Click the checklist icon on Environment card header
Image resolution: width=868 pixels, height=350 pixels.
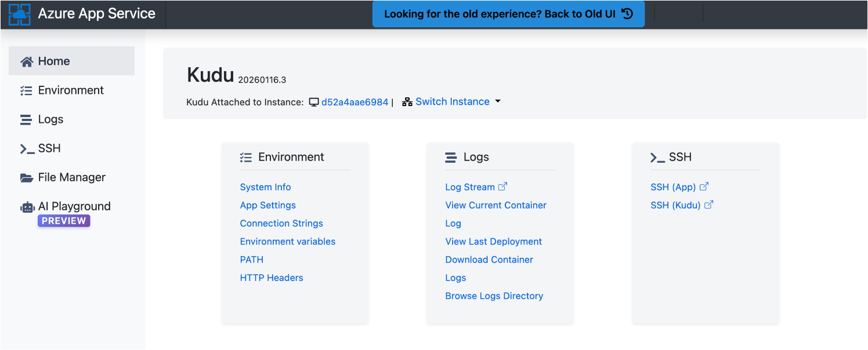coord(246,158)
